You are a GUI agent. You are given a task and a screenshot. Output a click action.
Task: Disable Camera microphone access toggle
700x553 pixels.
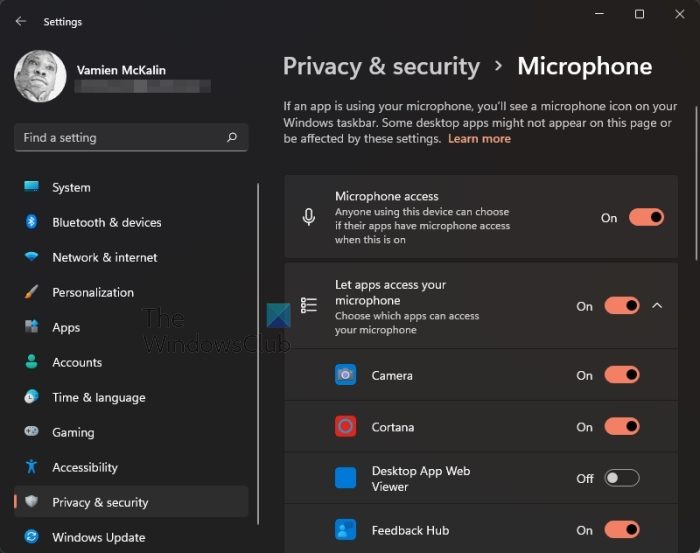tap(621, 375)
